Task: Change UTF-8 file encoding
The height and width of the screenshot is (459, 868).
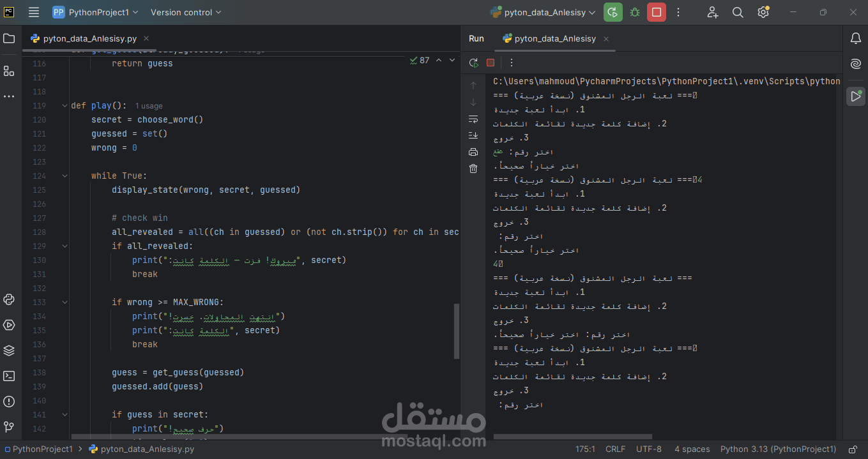Action: pos(649,449)
